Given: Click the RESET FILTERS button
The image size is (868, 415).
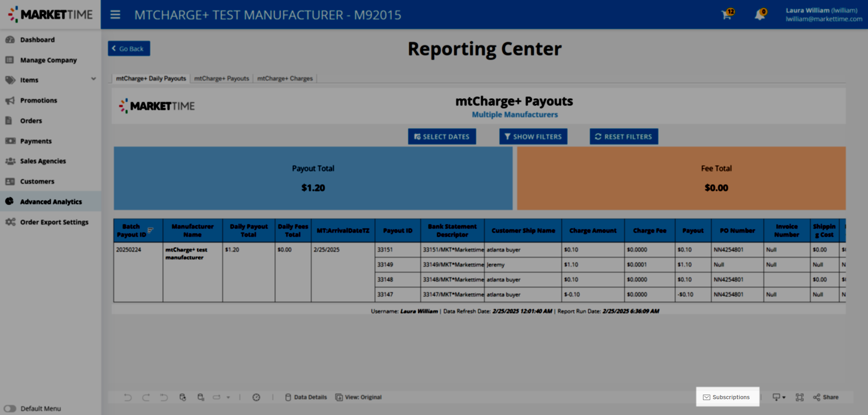Looking at the screenshot, I should click(x=624, y=136).
